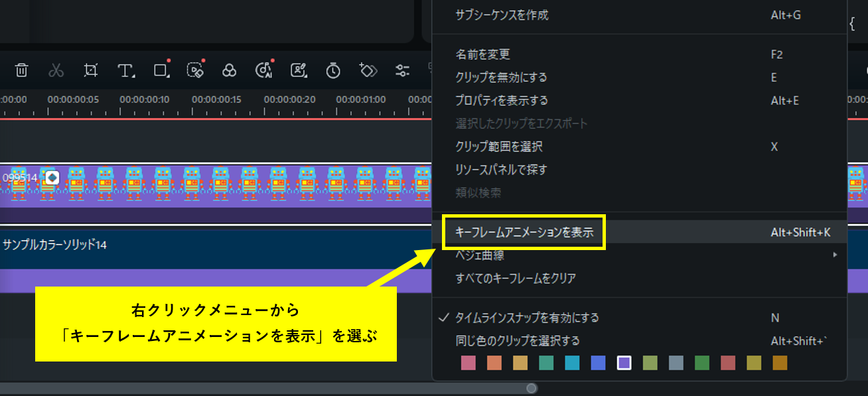Image resolution: width=868 pixels, height=396 pixels.
Task: Select the Split scissors tool
Action: coord(56,70)
